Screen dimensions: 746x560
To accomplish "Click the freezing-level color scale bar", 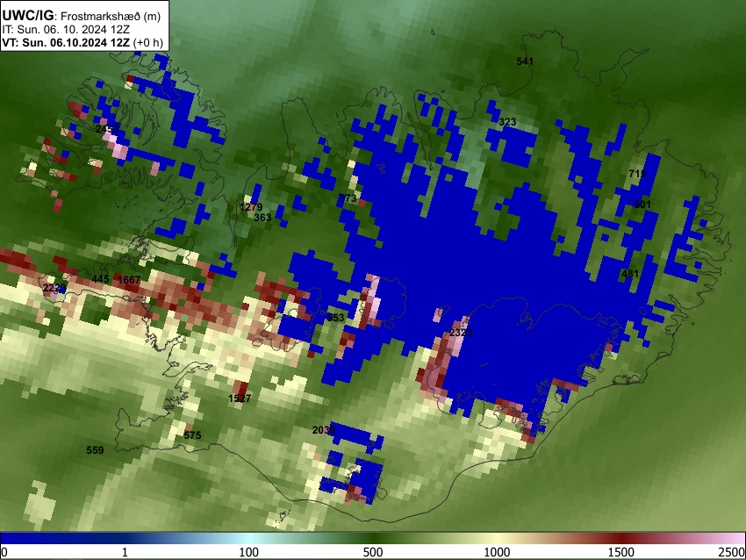I will point(373,538).
